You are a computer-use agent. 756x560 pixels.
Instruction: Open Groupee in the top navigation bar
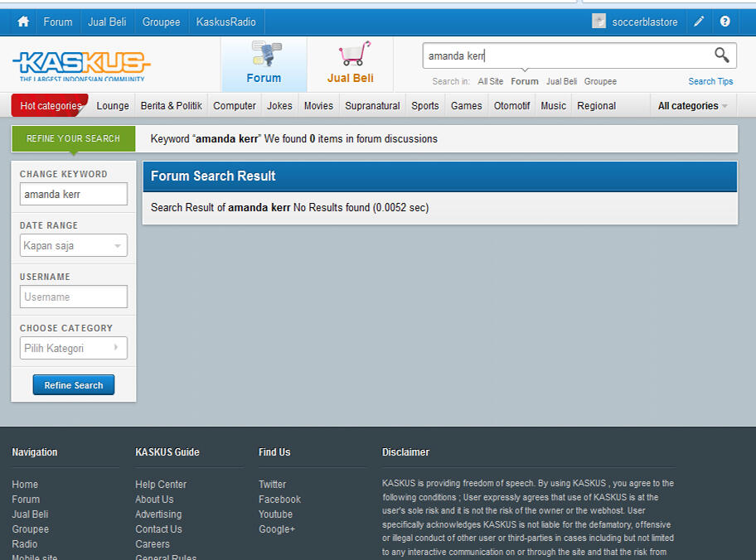tap(161, 22)
